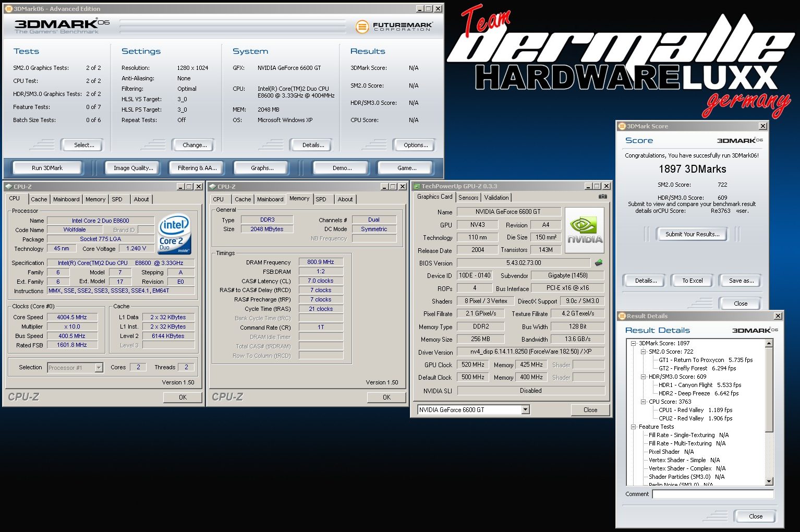Click the Run 3DMark button

tap(47, 168)
